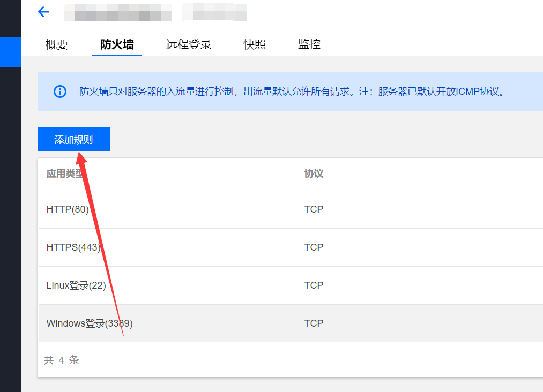Click the firewall notice text about ICMP
This screenshot has width=543, height=392.
tap(292, 92)
